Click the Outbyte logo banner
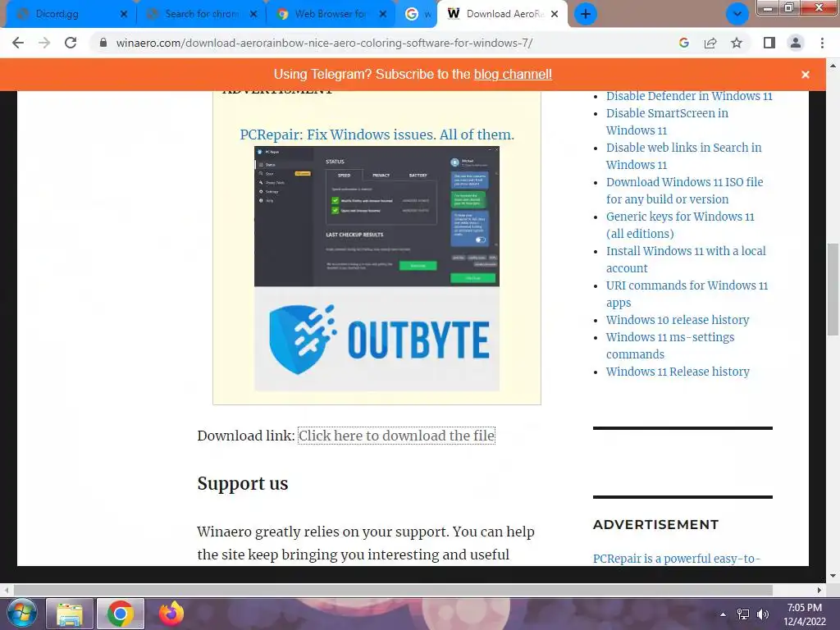 (x=377, y=339)
